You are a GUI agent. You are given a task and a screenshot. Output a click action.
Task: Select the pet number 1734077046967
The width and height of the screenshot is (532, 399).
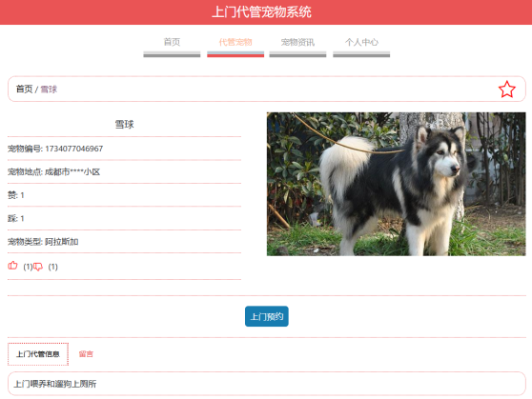(74, 149)
